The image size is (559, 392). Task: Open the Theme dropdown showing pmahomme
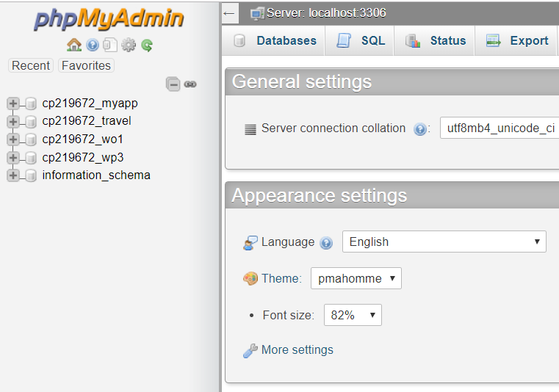356,278
